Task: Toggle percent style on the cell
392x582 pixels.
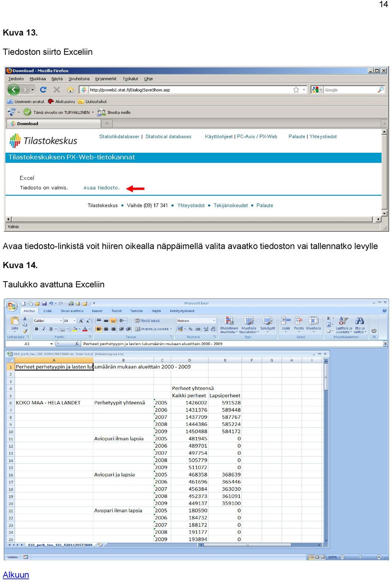Action: [x=190, y=329]
